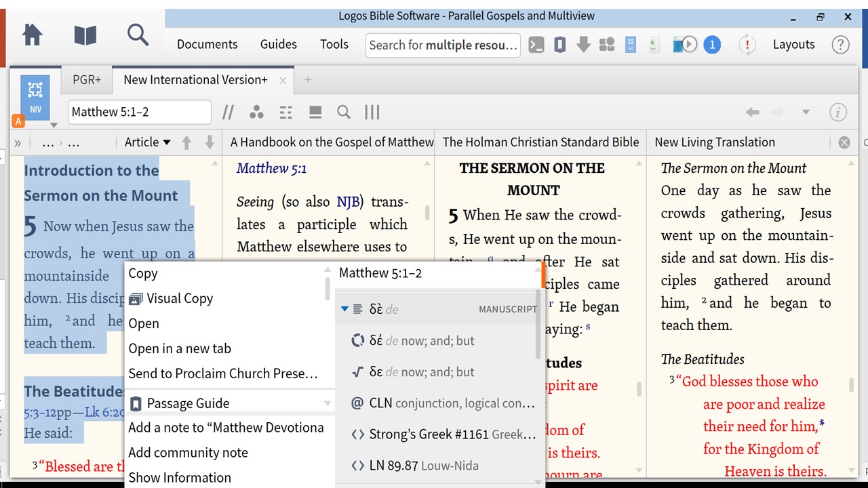Open the panel information icon

tap(838, 113)
